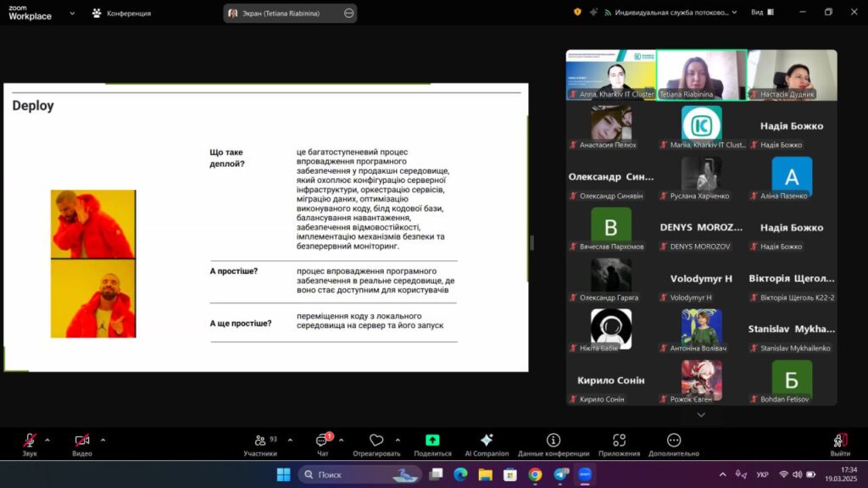868x488 pixels.
Task: Expand audio options arrow next to Звук
Action: [x=47, y=441]
